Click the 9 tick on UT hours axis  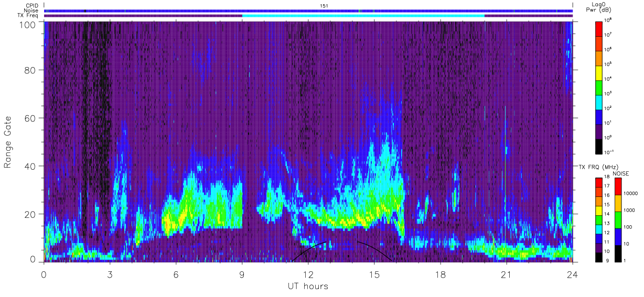tap(242, 274)
